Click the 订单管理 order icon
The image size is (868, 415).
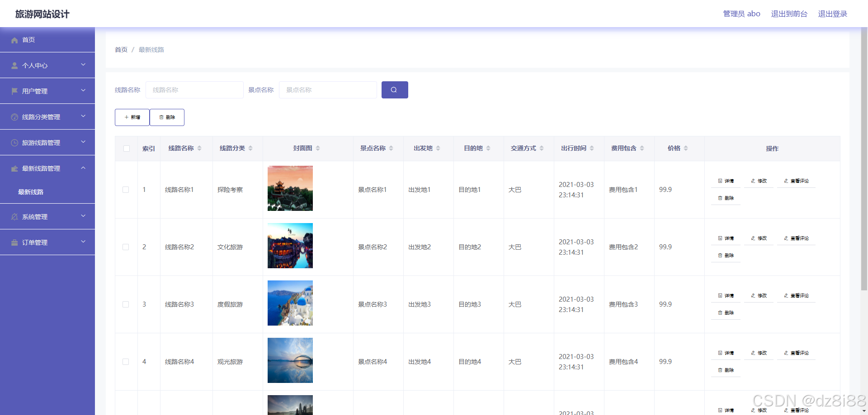tap(15, 242)
